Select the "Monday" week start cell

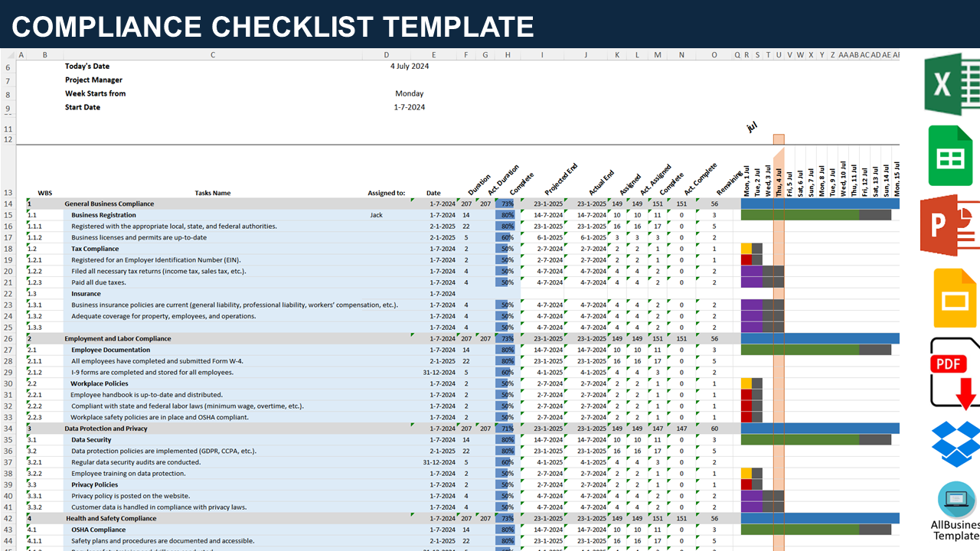(x=409, y=94)
